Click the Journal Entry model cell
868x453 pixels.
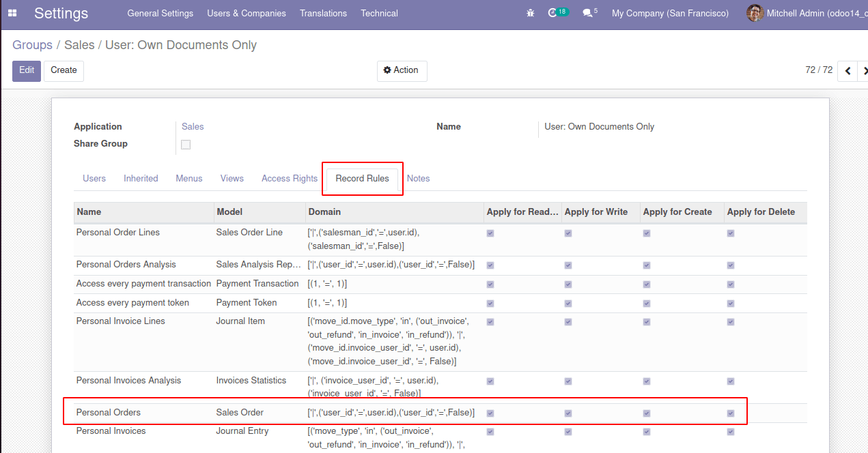(x=242, y=431)
